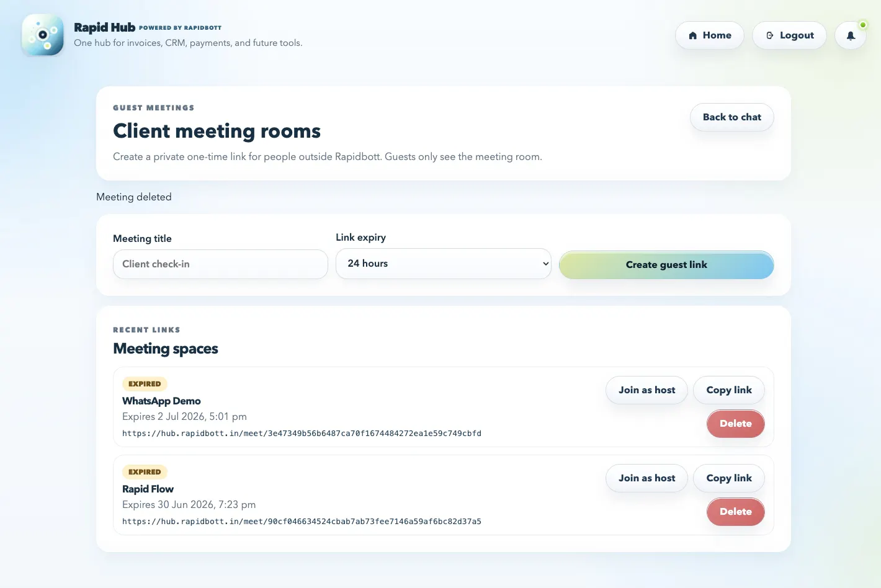Image resolution: width=881 pixels, height=588 pixels.
Task: Join WhatsApp Demo meeting as host
Action: [646, 390]
